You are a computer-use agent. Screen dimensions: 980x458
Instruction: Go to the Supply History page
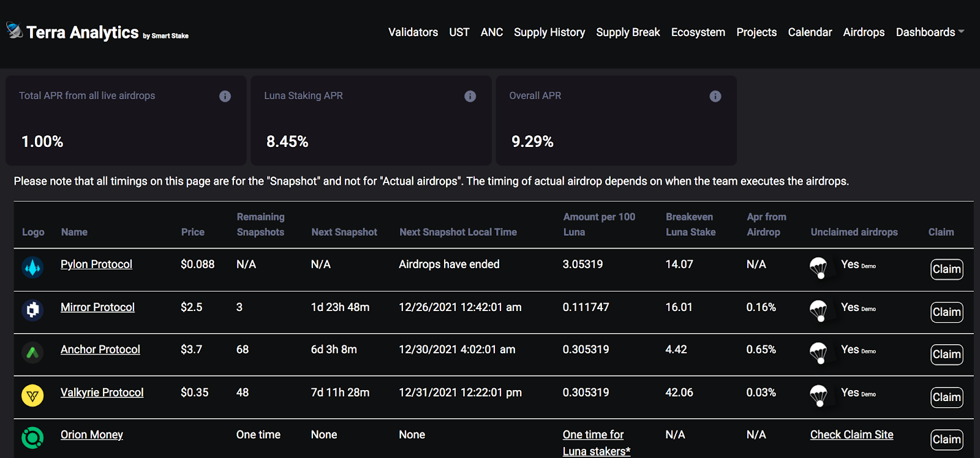point(549,32)
